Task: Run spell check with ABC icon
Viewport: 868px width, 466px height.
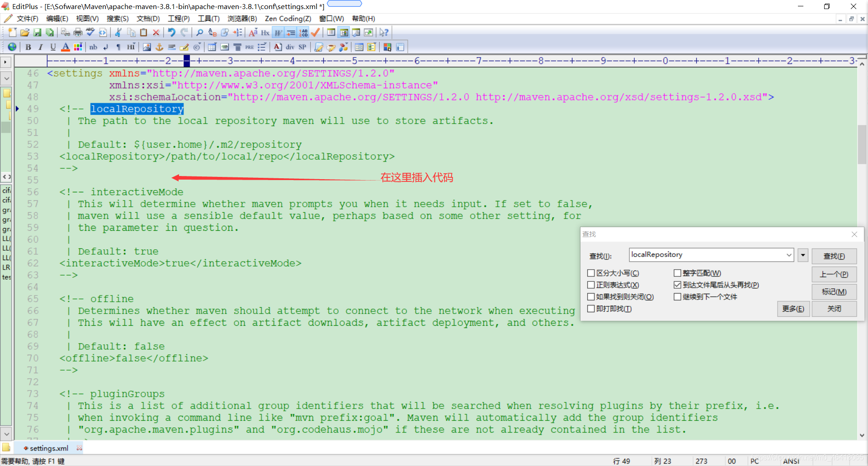Action: click(90, 33)
